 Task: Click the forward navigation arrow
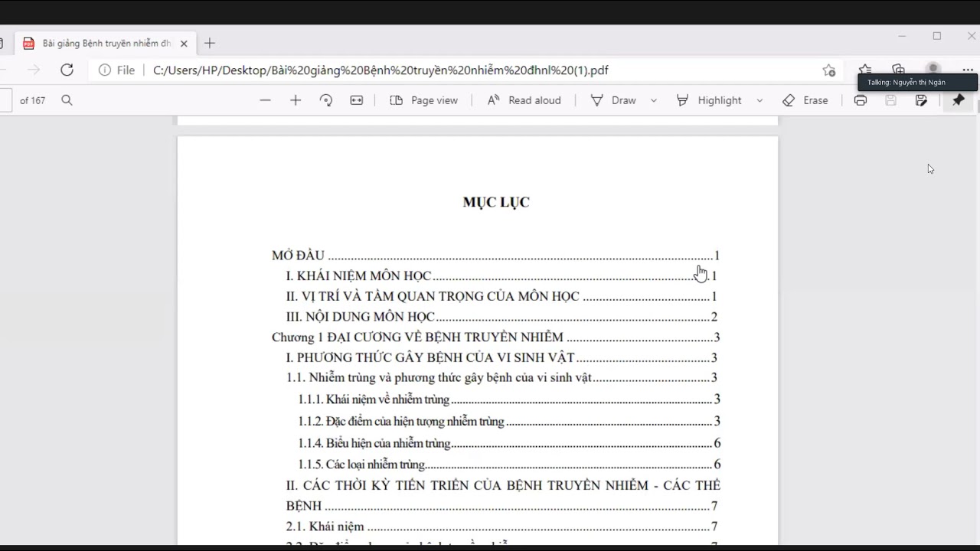click(33, 70)
